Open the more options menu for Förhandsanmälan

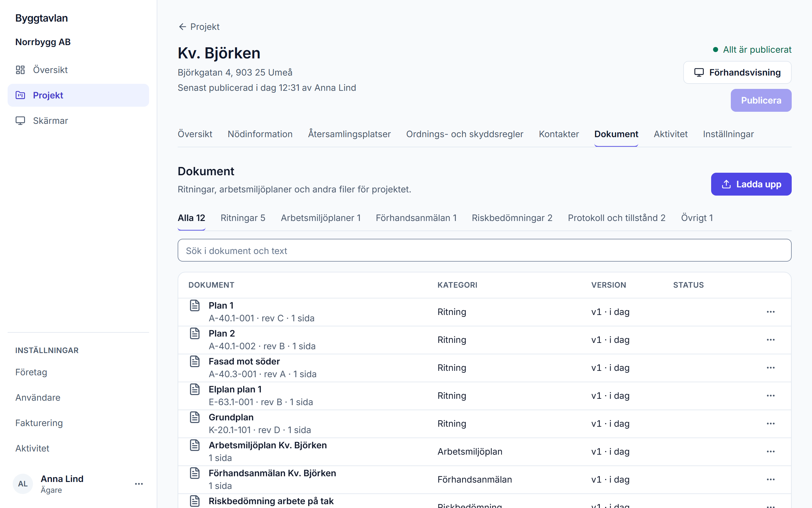771,479
